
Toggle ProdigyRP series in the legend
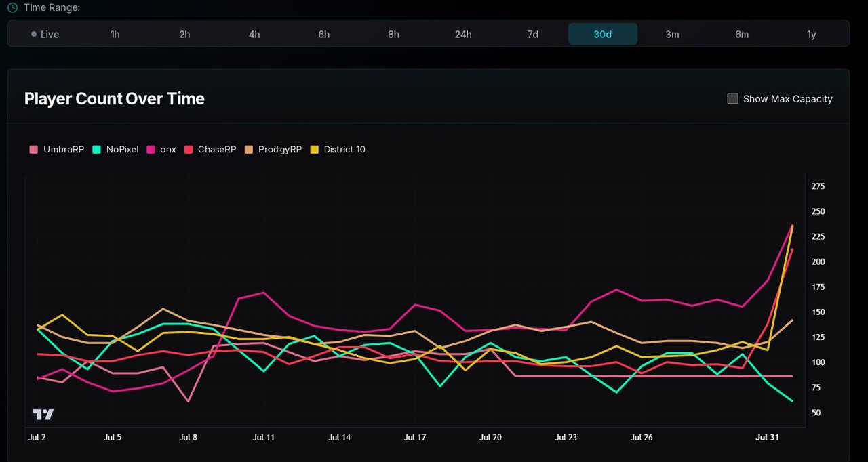pos(273,149)
